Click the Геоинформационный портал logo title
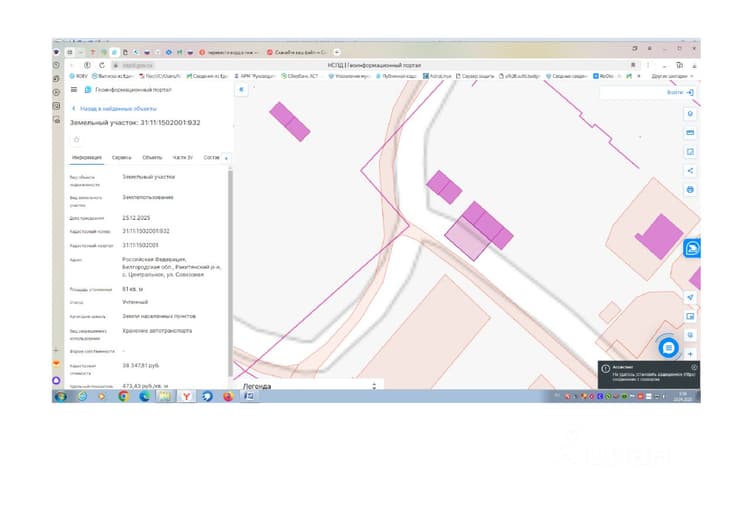 pos(128,89)
